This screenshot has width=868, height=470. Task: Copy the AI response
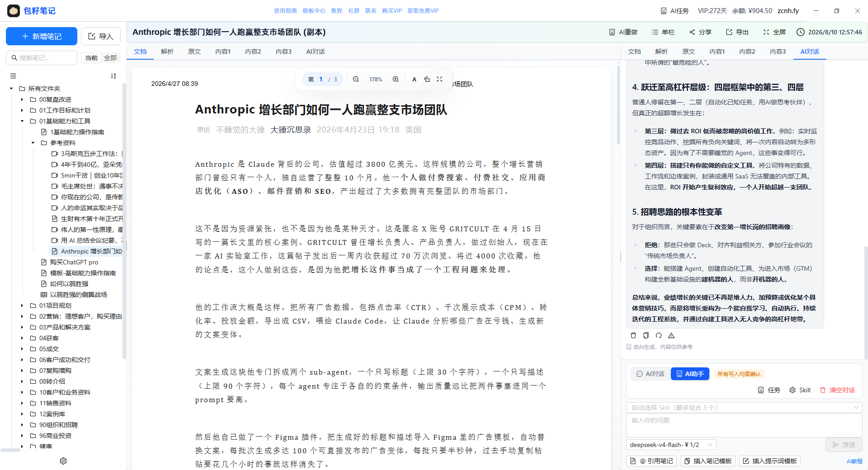point(646,335)
